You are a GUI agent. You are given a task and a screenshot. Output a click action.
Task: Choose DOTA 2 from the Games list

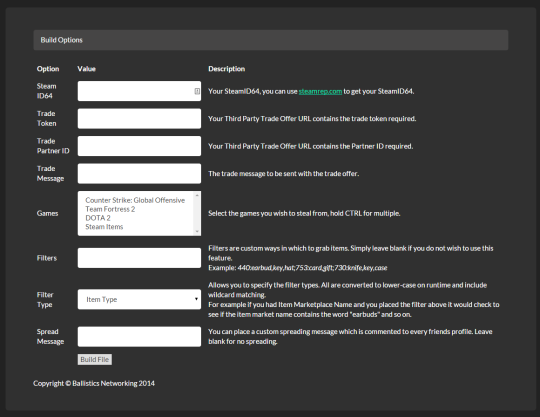coord(98,218)
